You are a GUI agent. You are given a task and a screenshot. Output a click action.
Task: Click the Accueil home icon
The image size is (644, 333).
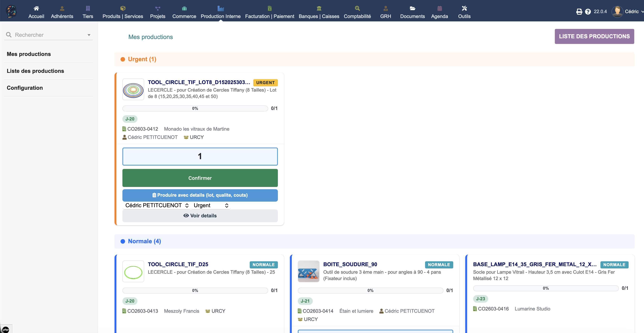tap(36, 8)
